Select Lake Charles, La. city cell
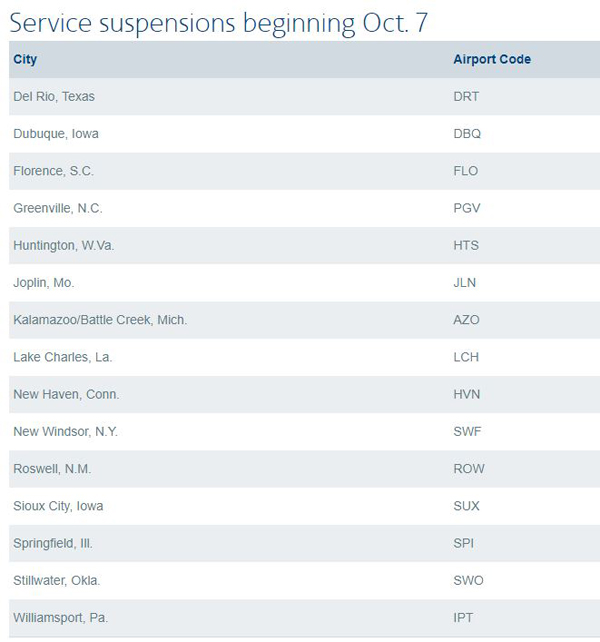 tap(63, 357)
